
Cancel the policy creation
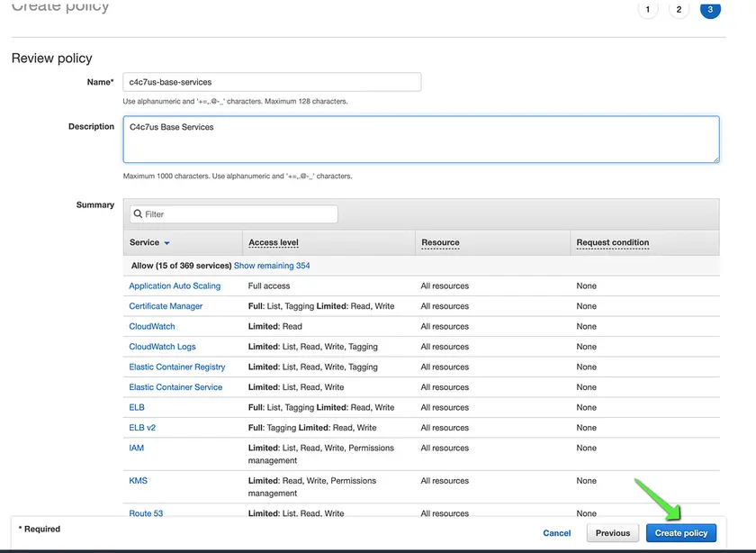coord(556,532)
